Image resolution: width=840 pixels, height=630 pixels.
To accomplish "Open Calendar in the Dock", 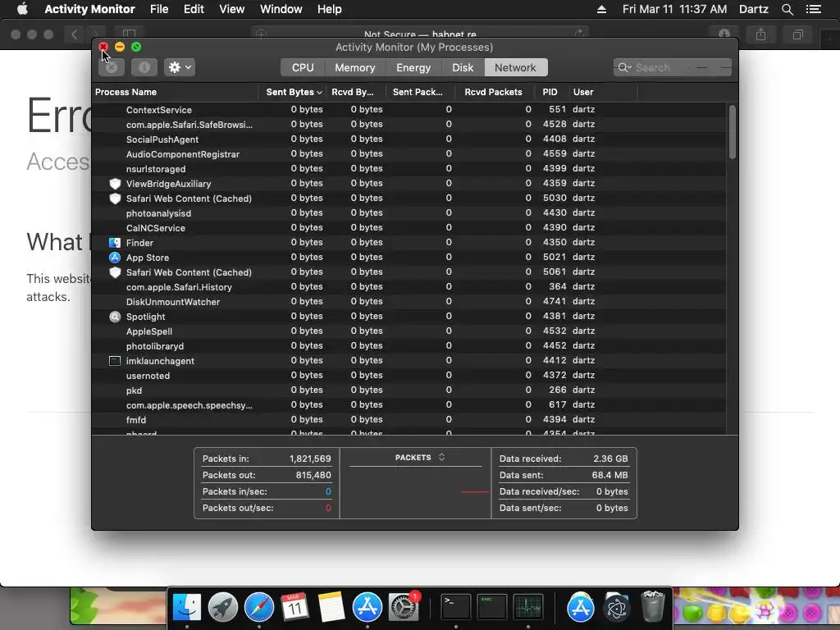I will pos(295,608).
